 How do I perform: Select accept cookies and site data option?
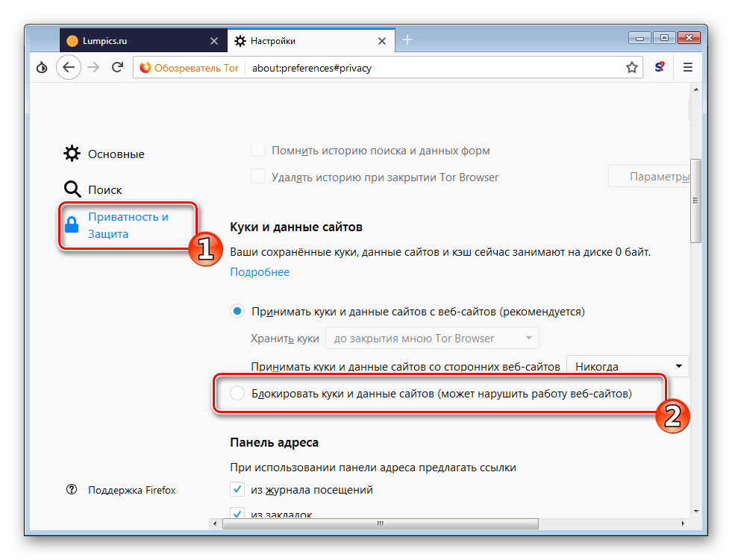(237, 311)
